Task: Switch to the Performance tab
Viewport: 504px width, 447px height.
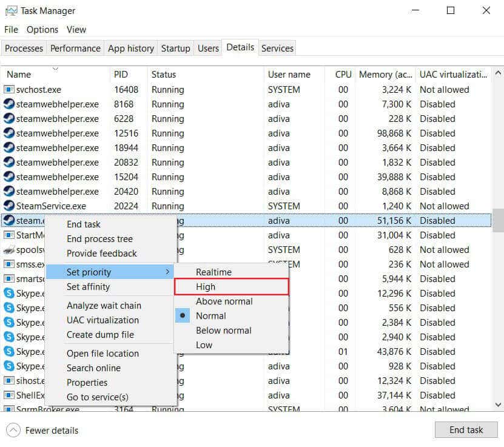Action: pyautogui.click(x=76, y=48)
